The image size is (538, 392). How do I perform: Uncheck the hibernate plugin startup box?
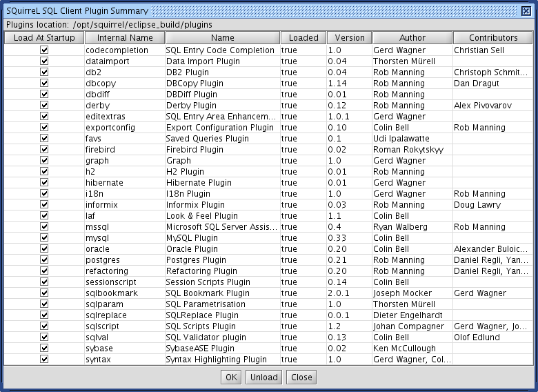(x=44, y=183)
